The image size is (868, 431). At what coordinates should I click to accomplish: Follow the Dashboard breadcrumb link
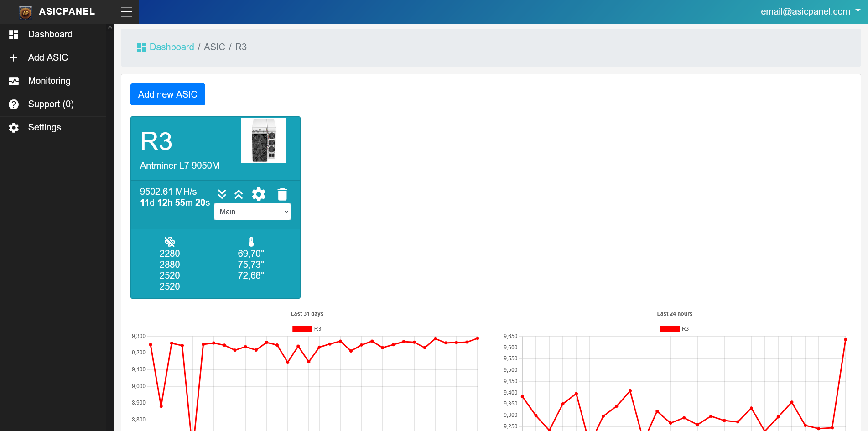point(172,47)
